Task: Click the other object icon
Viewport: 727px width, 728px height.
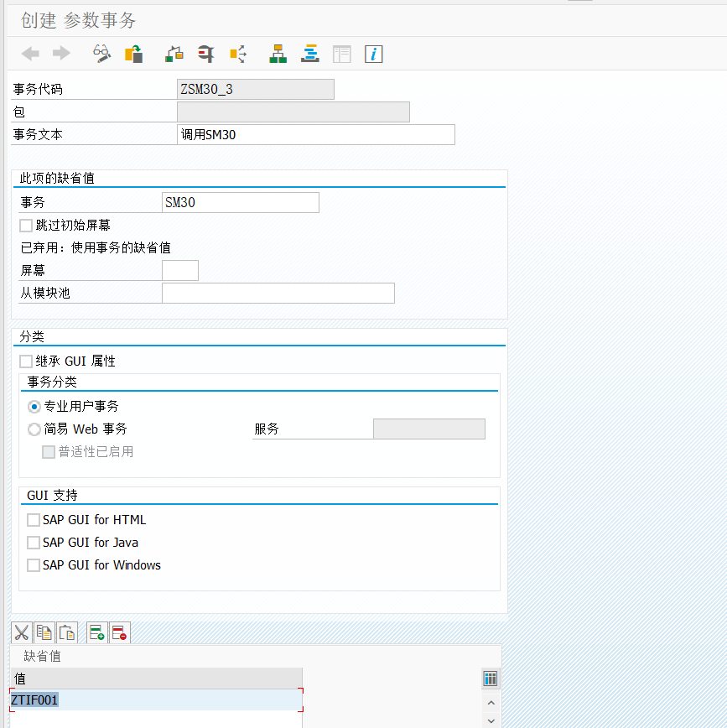Action: pyautogui.click(x=133, y=54)
